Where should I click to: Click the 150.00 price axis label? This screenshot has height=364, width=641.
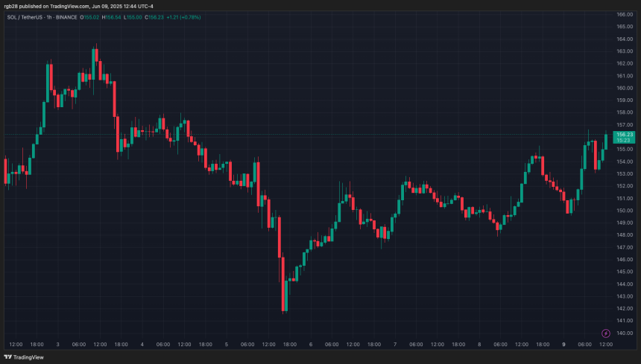coord(624,211)
